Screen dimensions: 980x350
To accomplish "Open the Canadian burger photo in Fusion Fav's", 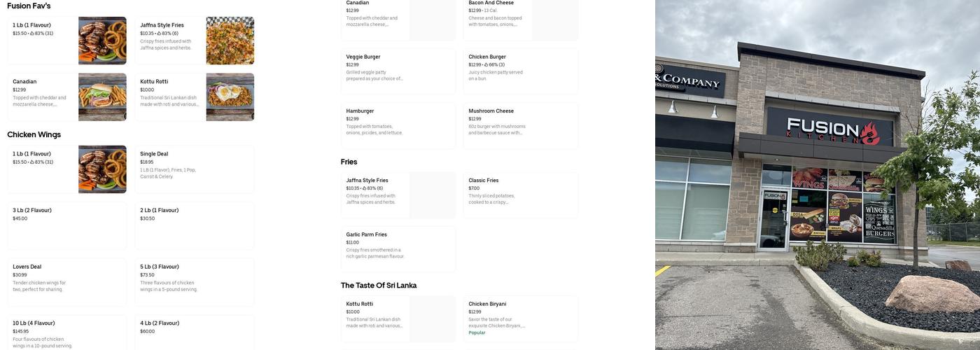I will click(102, 97).
